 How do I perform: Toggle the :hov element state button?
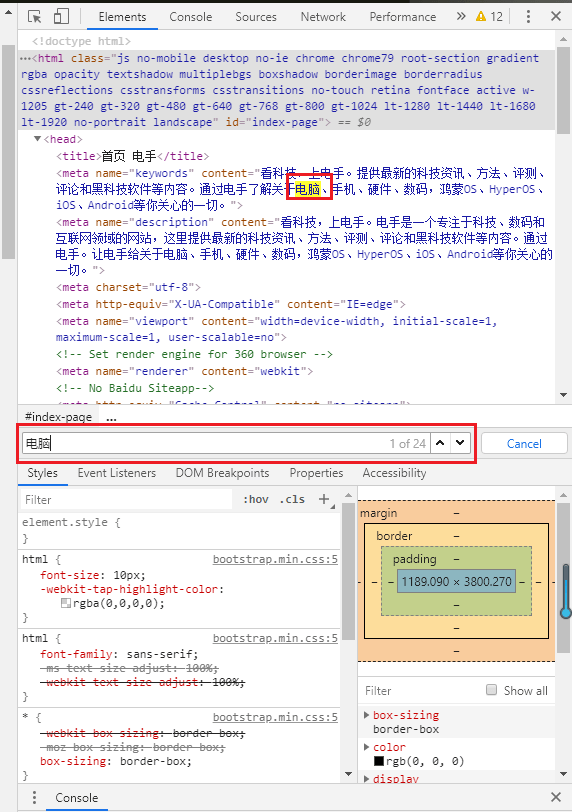(256, 499)
